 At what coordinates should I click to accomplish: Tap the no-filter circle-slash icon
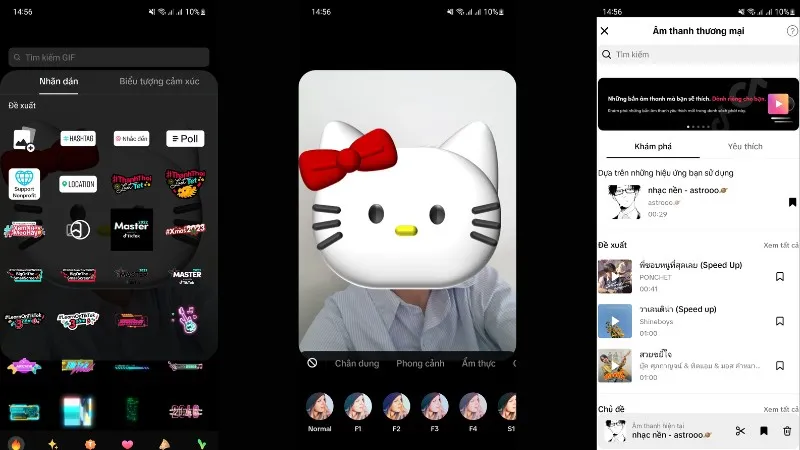coord(313,363)
